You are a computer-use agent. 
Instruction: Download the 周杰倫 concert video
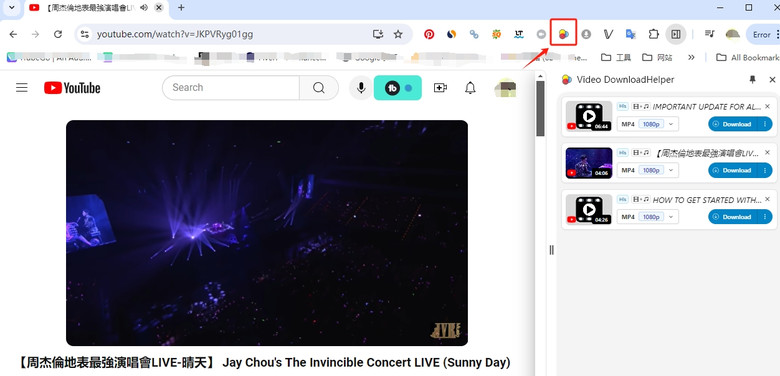click(x=732, y=170)
